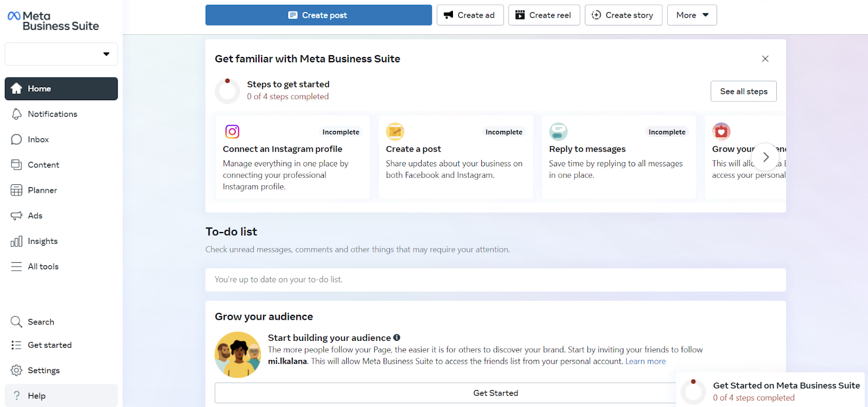This screenshot has width=868, height=407.
Task: Click the Settings gear icon
Action: coord(16,371)
